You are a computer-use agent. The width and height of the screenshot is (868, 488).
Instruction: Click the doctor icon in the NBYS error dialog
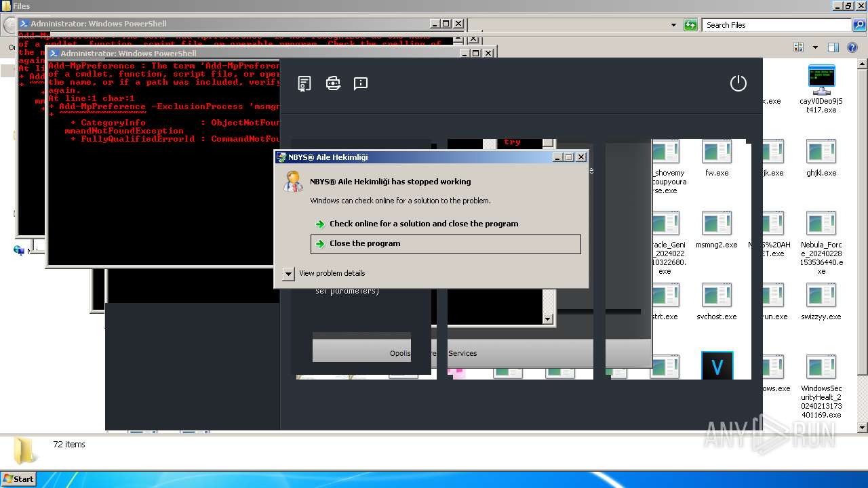tap(294, 182)
